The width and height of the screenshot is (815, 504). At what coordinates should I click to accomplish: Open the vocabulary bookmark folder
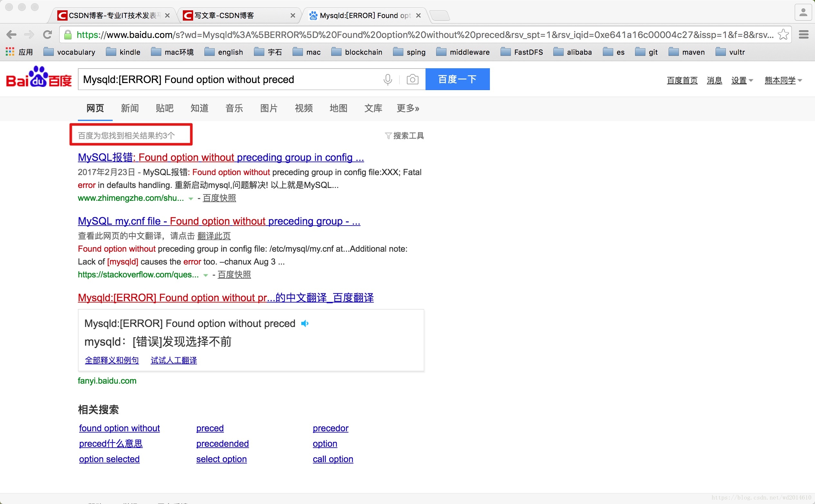click(69, 52)
